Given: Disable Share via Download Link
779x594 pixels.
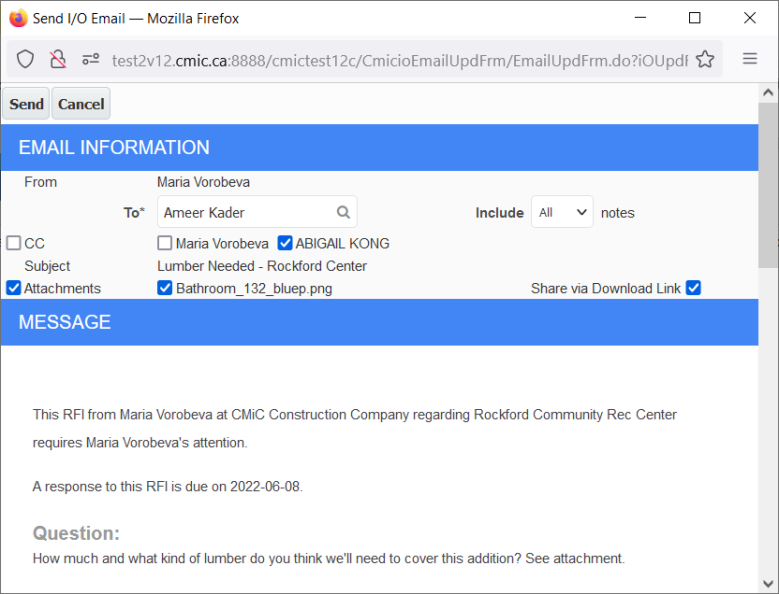Looking at the screenshot, I should [693, 288].
